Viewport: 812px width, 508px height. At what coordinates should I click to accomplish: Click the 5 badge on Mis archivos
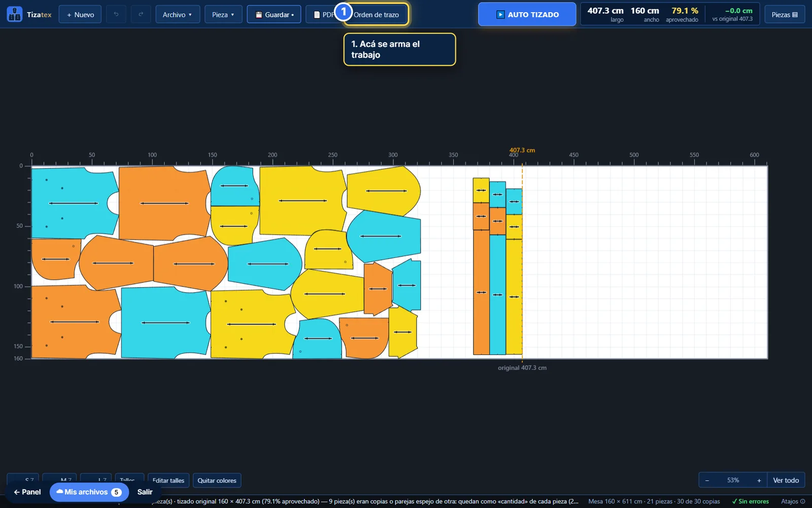tap(116, 492)
